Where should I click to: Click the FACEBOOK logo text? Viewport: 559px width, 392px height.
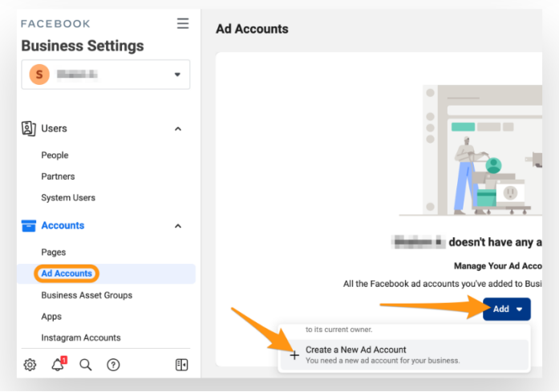(x=55, y=24)
